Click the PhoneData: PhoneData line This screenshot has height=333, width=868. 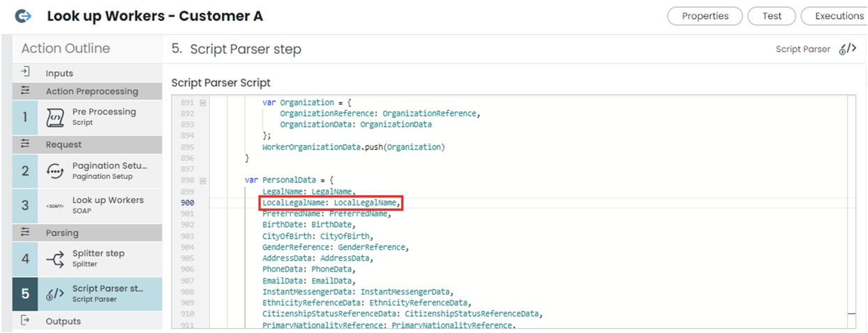pos(308,269)
